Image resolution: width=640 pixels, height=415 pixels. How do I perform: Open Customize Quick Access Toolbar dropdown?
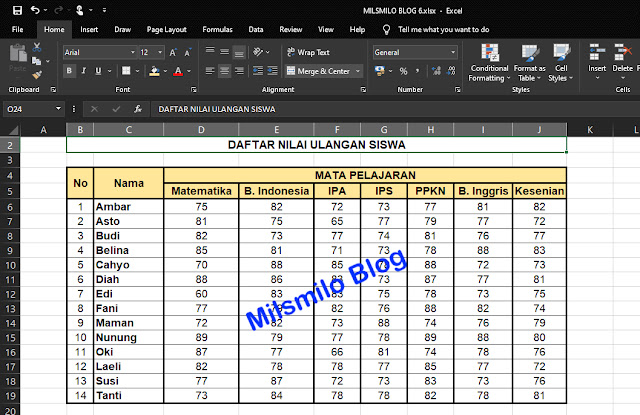[x=104, y=10]
